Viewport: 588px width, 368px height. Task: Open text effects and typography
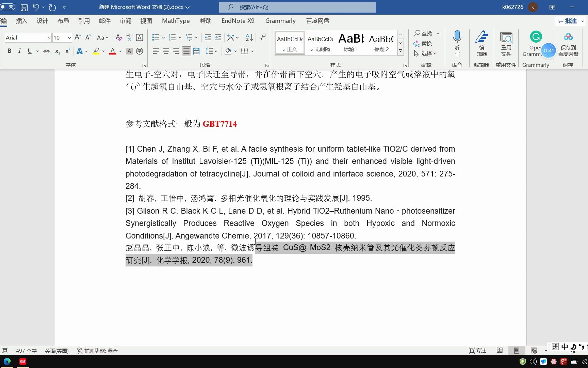[x=80, y=51]
